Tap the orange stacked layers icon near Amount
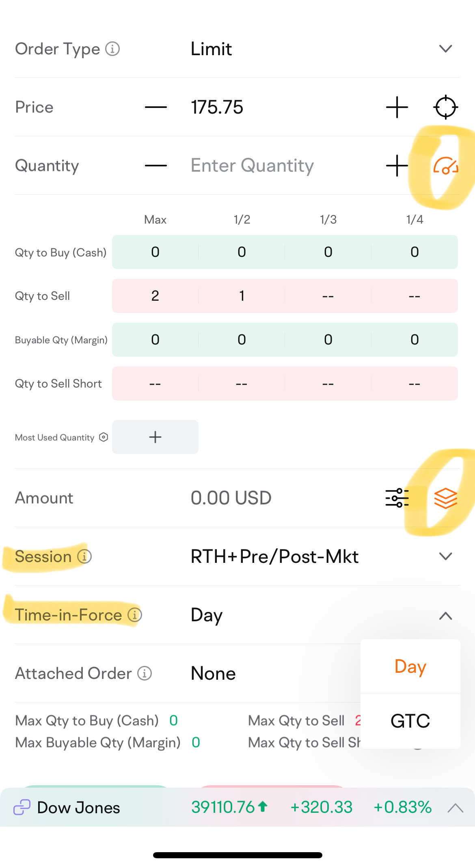475x868 pixels. tap(445, 498)
